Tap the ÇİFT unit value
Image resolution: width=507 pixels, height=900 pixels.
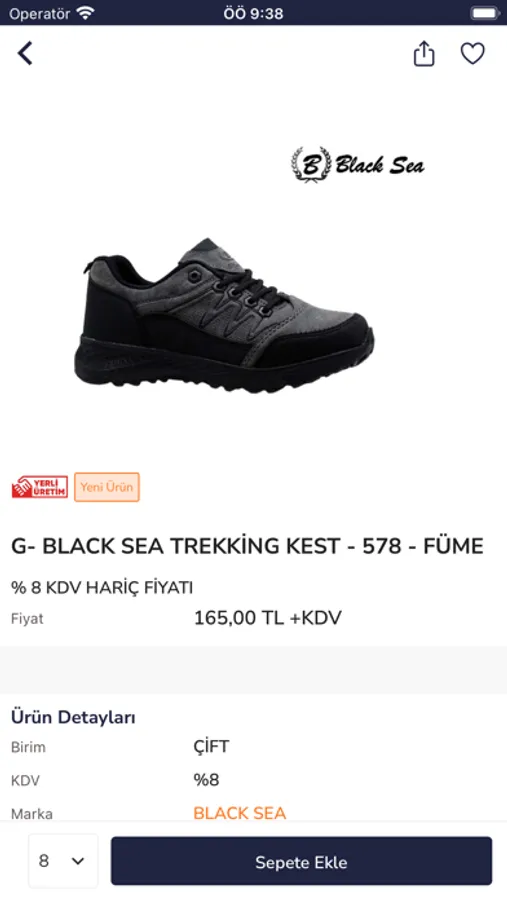coord(211,746)
